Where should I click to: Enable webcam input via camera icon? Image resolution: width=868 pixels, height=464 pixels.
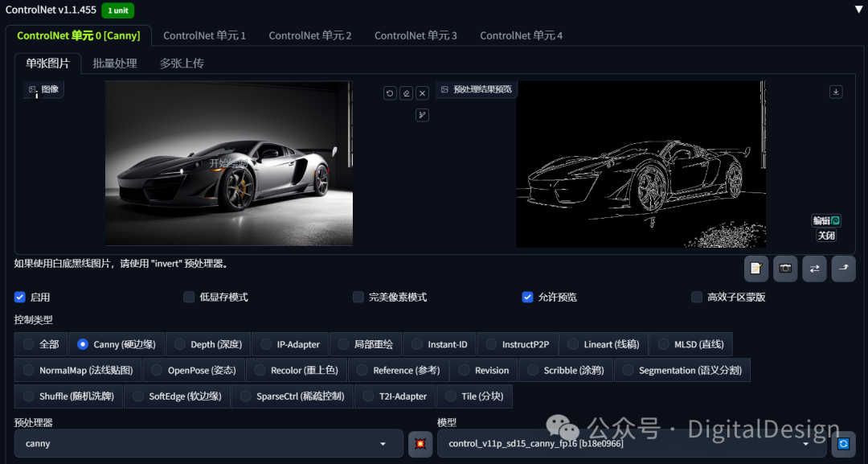[x=785, y=269]
